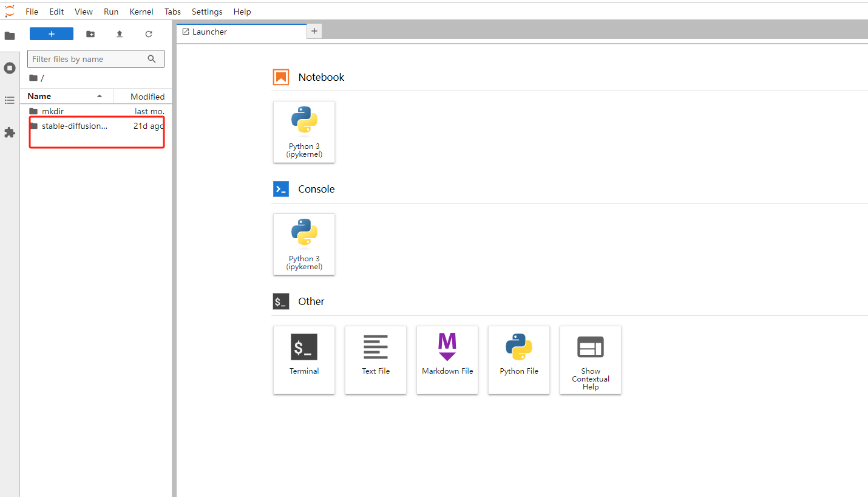Click the blue New Launcher plus button
The height and width of the screenshot is (497, 868).
point(52,34)
